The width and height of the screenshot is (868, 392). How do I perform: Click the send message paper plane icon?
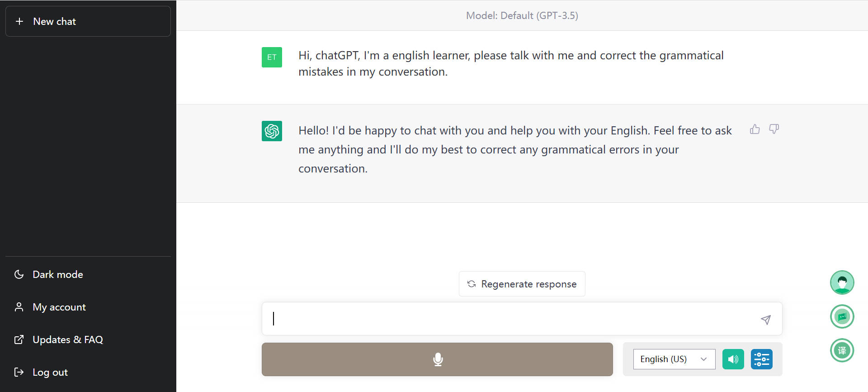(x=765, y=320)
